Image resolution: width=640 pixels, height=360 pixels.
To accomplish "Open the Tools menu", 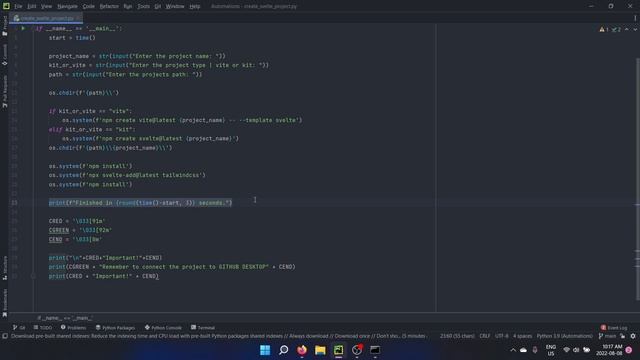I will coord(143,6).
